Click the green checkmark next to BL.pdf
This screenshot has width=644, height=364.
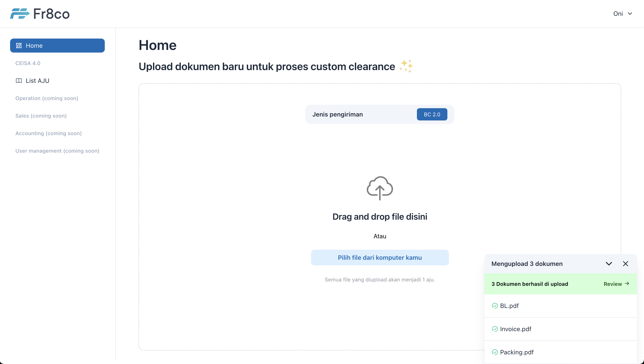coord(495,306)
